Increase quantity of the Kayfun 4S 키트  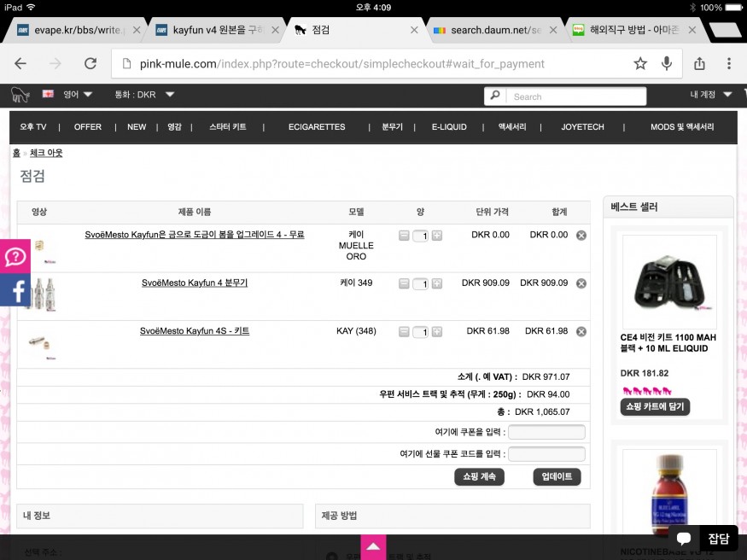[x=437, y=332]
